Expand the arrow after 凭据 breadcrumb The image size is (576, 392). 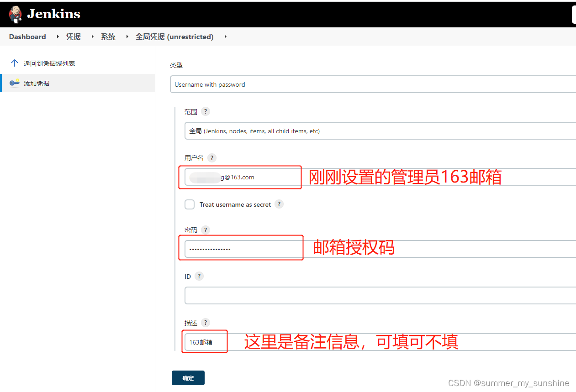coord(92,37)
